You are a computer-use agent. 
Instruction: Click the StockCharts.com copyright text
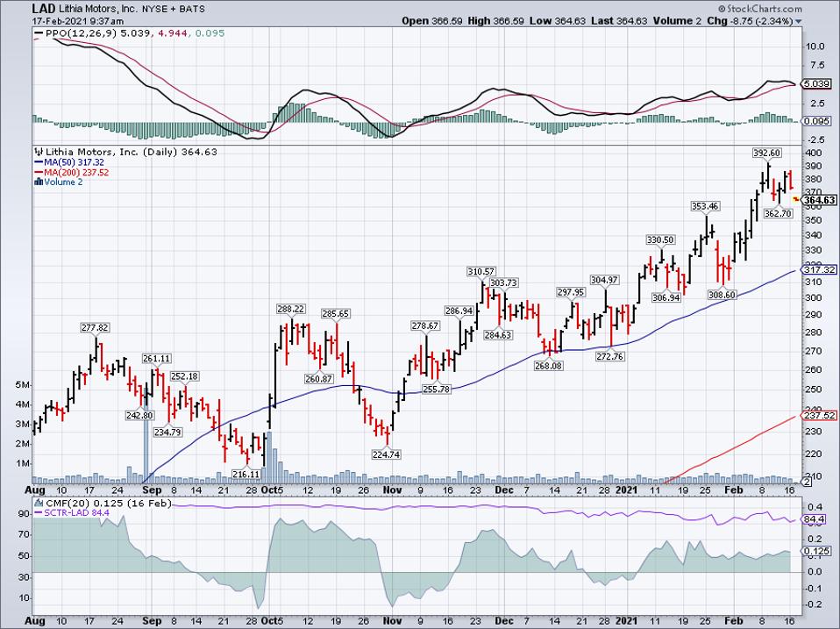pos(759,9)
